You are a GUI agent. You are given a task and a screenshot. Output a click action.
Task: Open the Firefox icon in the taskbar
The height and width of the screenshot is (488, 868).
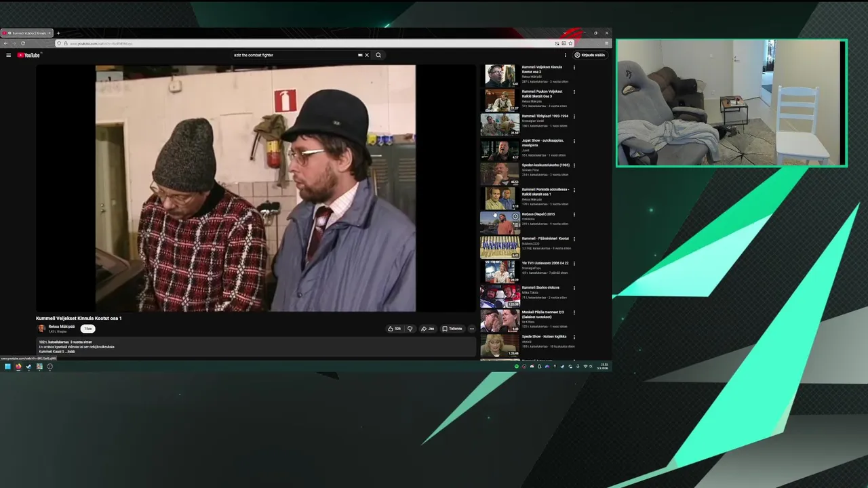pos(18,367)
